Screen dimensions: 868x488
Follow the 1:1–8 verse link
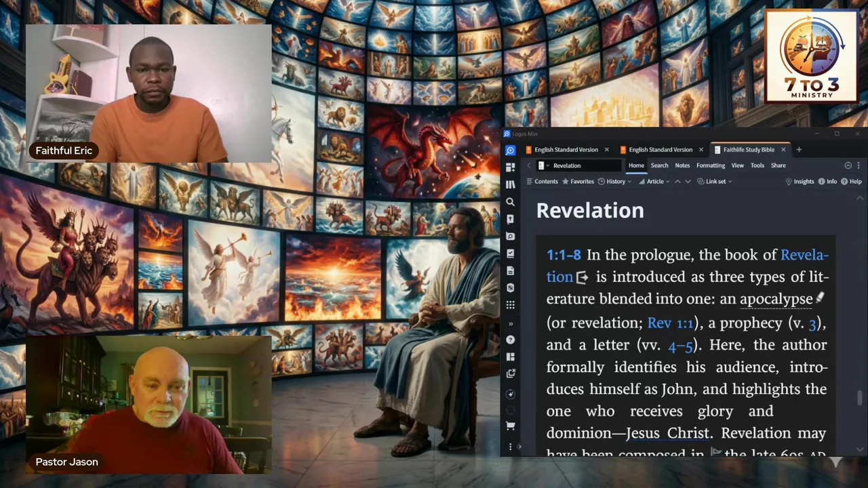tap(564, 256)
